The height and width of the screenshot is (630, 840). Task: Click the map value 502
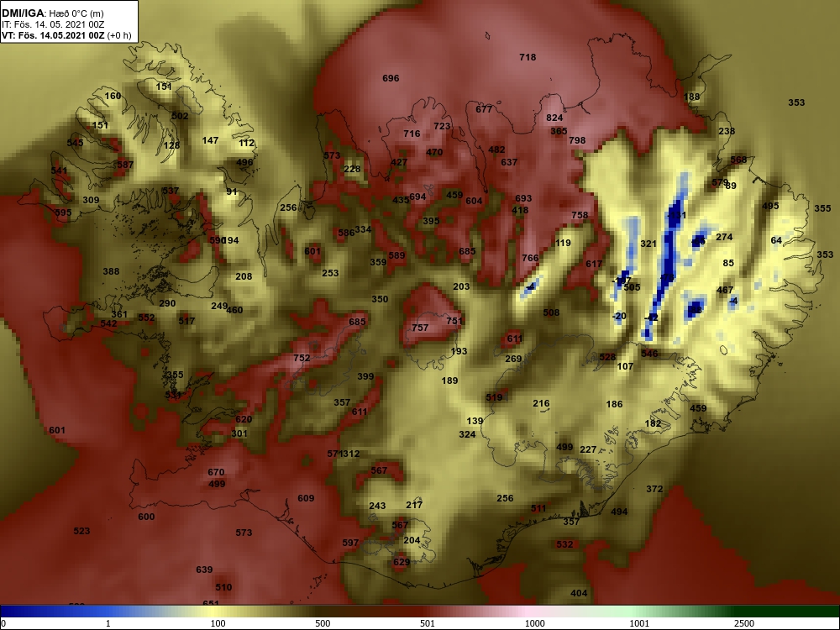pyautogui.click(x=180, y=116)
